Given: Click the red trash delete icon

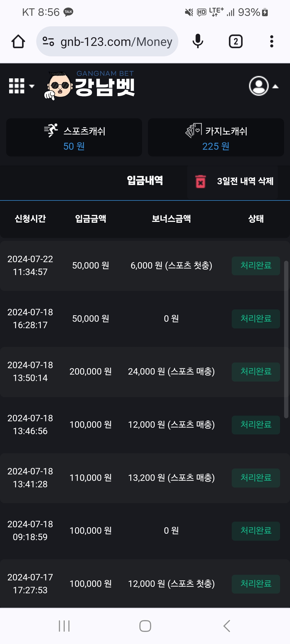Looking at the screenshot, I should click(200, 182).
